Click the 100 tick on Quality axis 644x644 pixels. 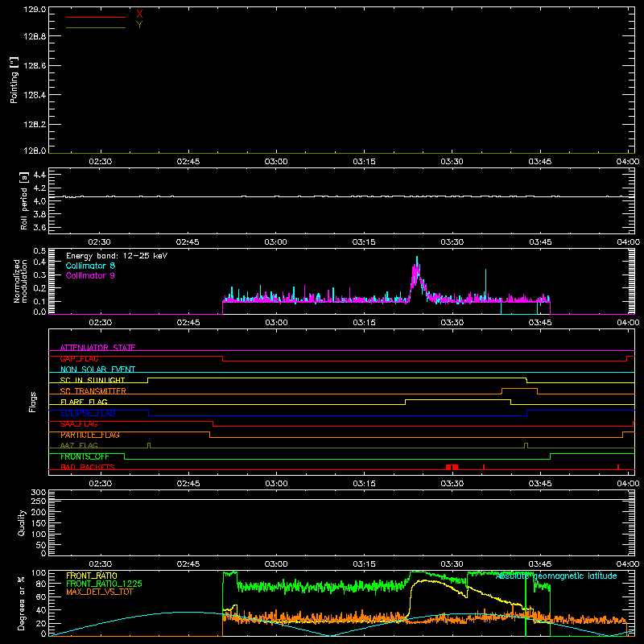click(39, 534)
